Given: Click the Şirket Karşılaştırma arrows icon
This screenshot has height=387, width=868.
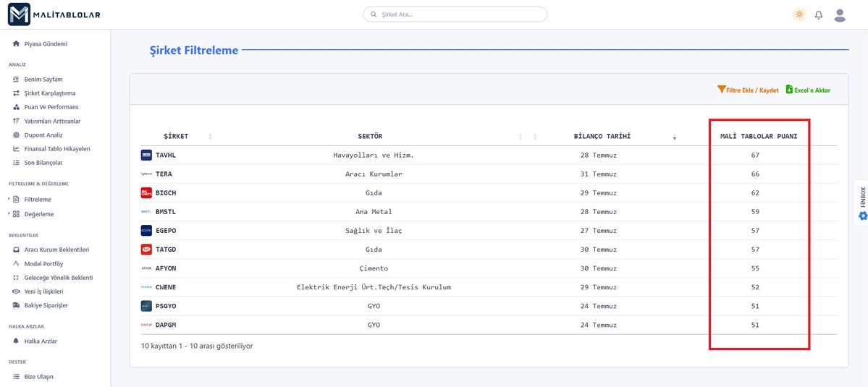Looking at the screenshot, I should tap(16, 93).
